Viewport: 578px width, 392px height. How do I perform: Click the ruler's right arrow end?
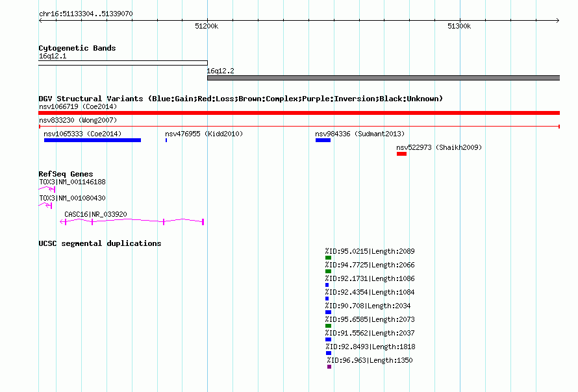click(x=558, y=20)
